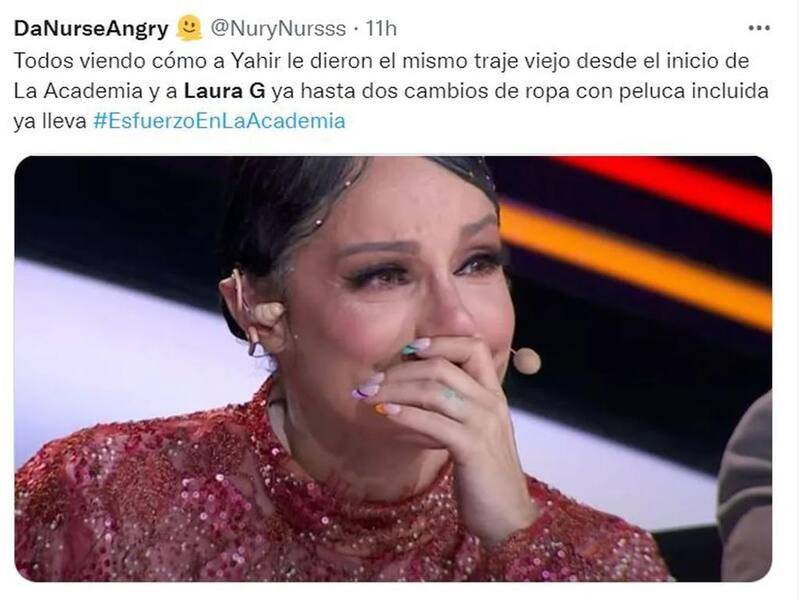
Task: Click the red light stripe in background
Action: point(668,189)
